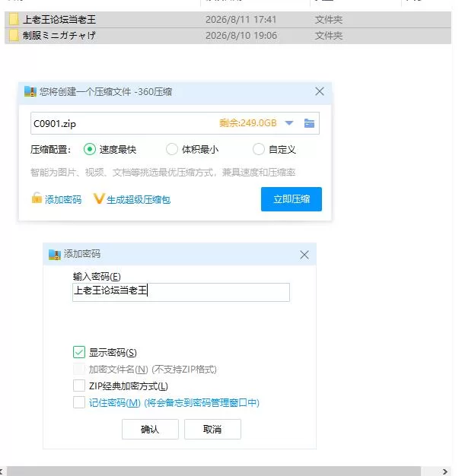
Task: Click 剩余:249.0GB free space text
Action: click(x=248, y=123)
